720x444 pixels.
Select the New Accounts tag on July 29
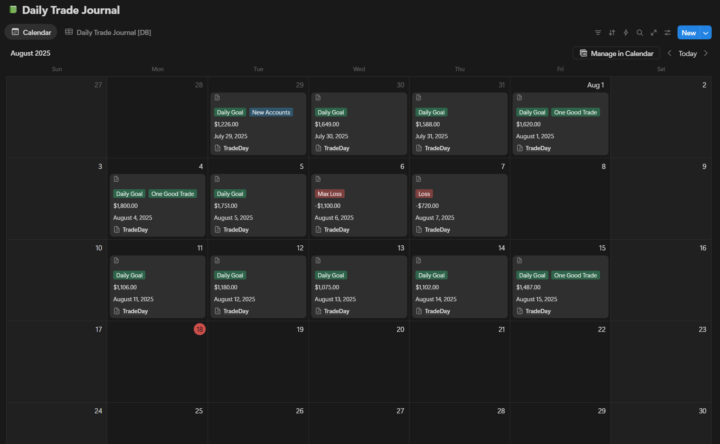pos(271,112)
